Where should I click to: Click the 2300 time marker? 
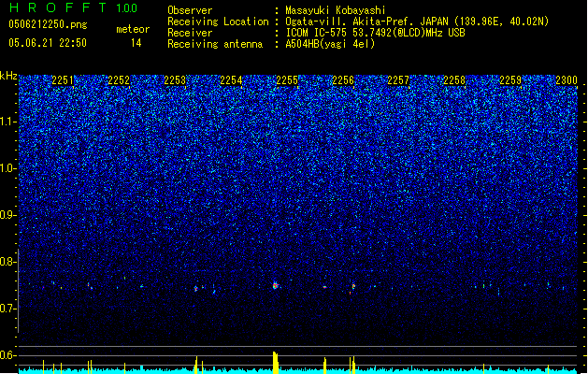click(566, 80)
